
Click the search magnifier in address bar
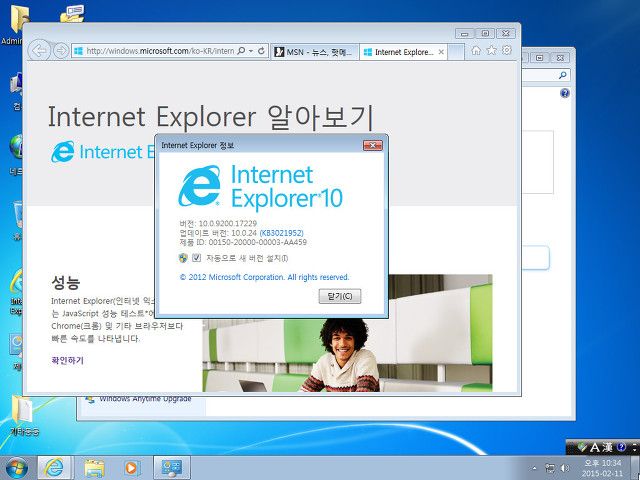(241, 51)
